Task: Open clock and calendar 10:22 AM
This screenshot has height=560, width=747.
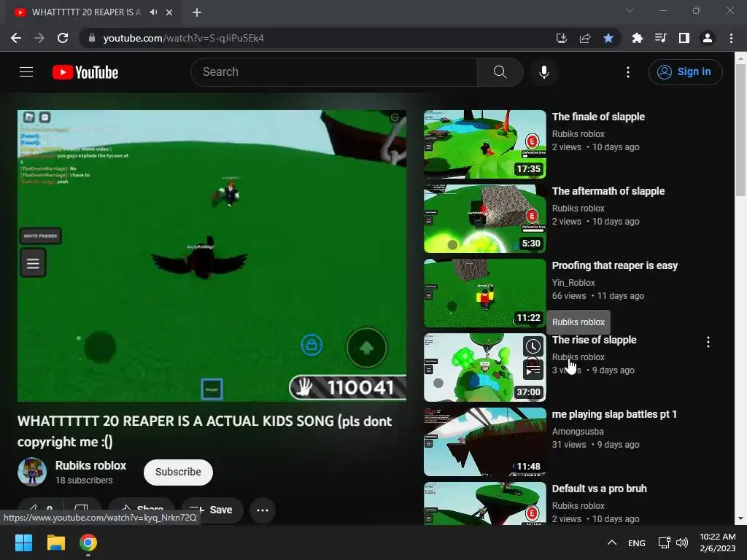Action: click(x=718, y=542)
